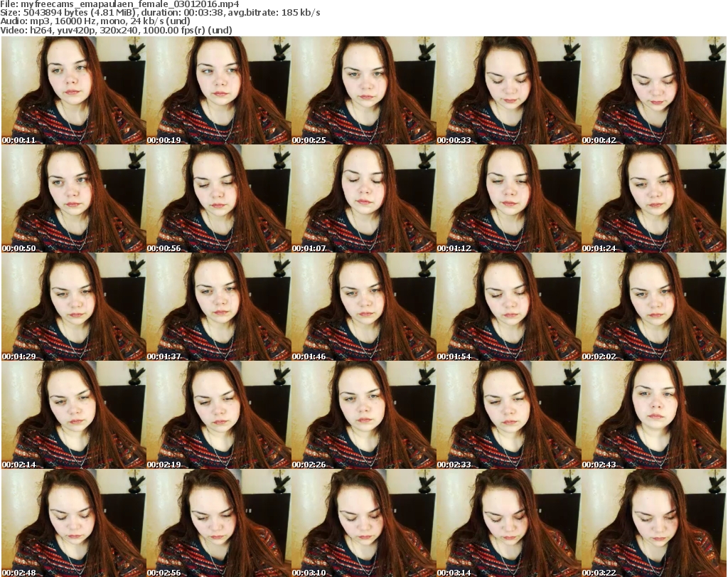Pick the preview frame at 00:01:54
Screen dimensions: 728x577
(509, 307)
